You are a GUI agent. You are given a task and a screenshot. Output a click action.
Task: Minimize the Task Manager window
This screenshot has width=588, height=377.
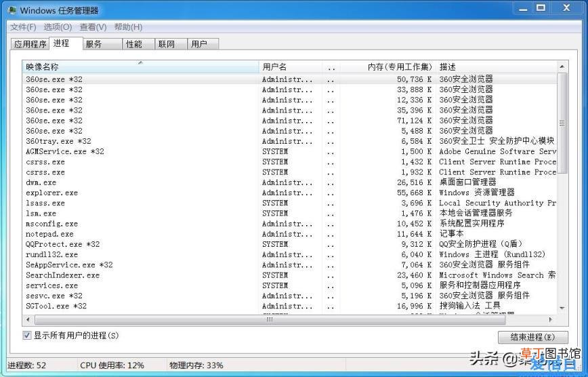click(523, 7)
